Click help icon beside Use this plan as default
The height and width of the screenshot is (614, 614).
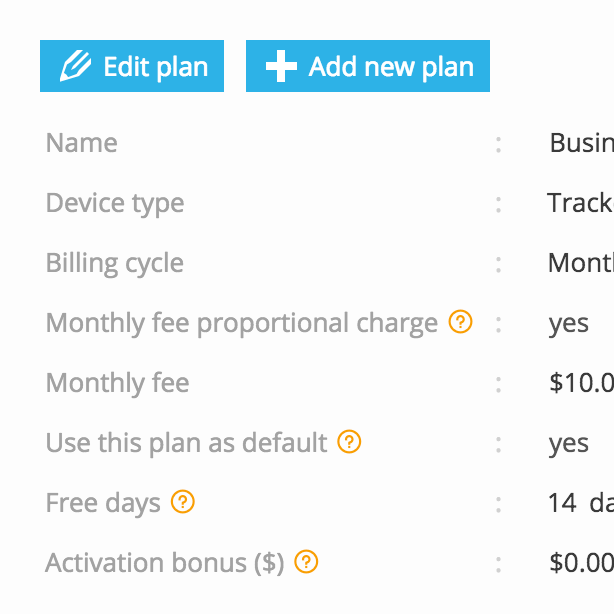click(349, 441)
